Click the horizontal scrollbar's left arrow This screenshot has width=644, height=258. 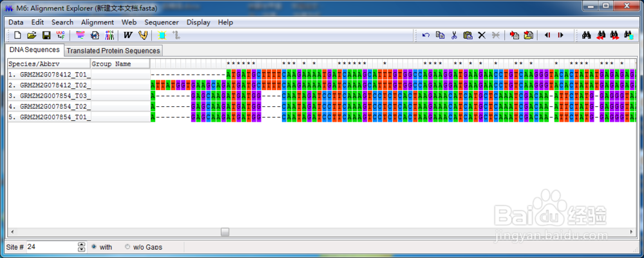tap(11, 232)
